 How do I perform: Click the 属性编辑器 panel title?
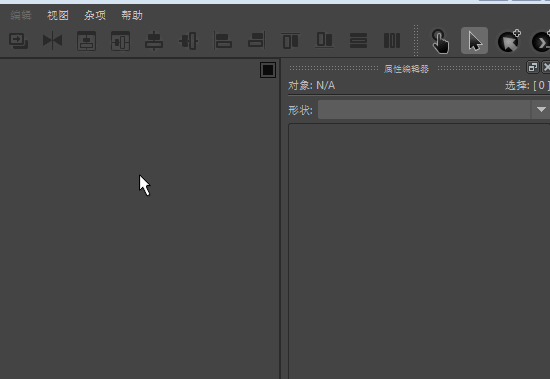click(406, 69)
